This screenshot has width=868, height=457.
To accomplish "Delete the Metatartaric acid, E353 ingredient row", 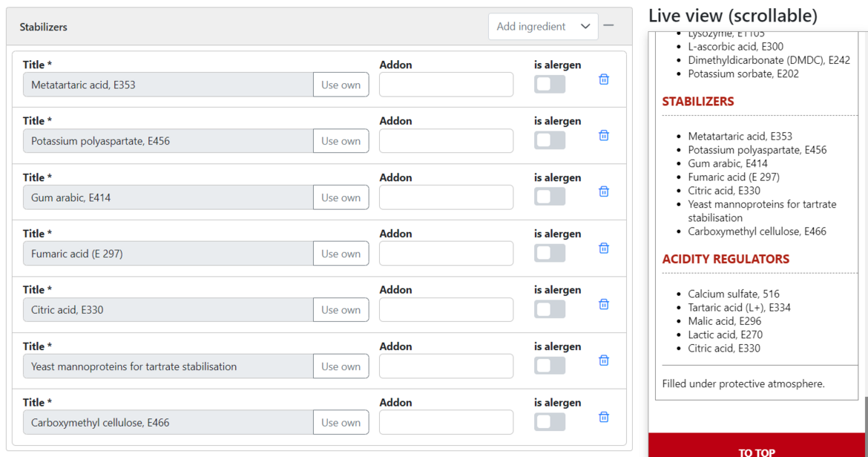I will 604,79.
